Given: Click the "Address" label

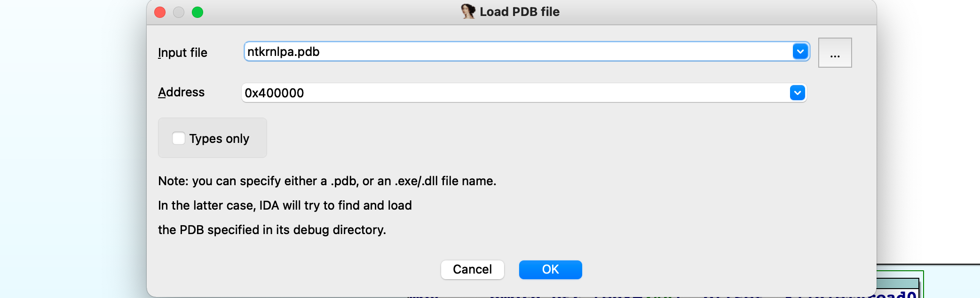Looking at the screenshot, I should [x=182, y=92].
